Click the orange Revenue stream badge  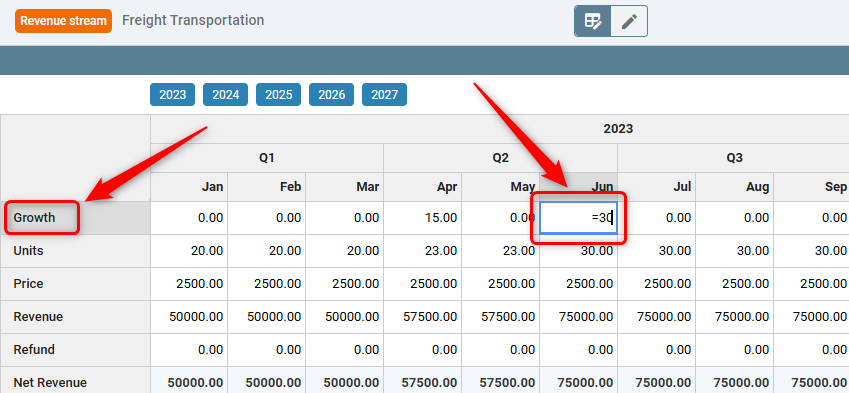[x=63, y=21]
